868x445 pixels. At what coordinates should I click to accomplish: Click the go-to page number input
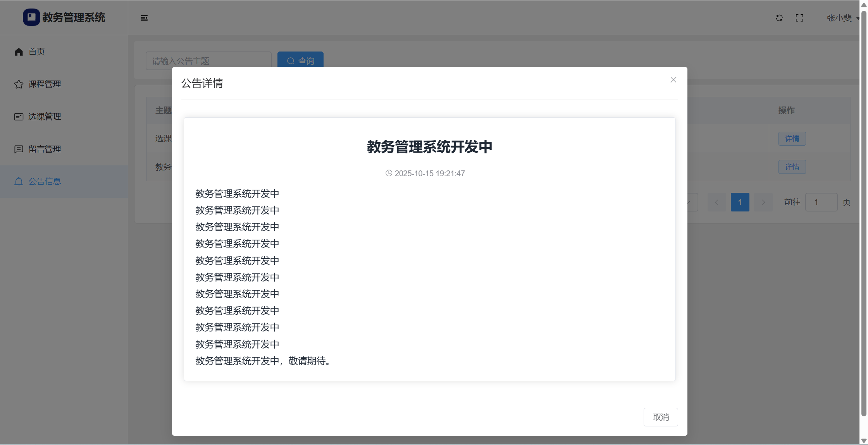point(821,202)
